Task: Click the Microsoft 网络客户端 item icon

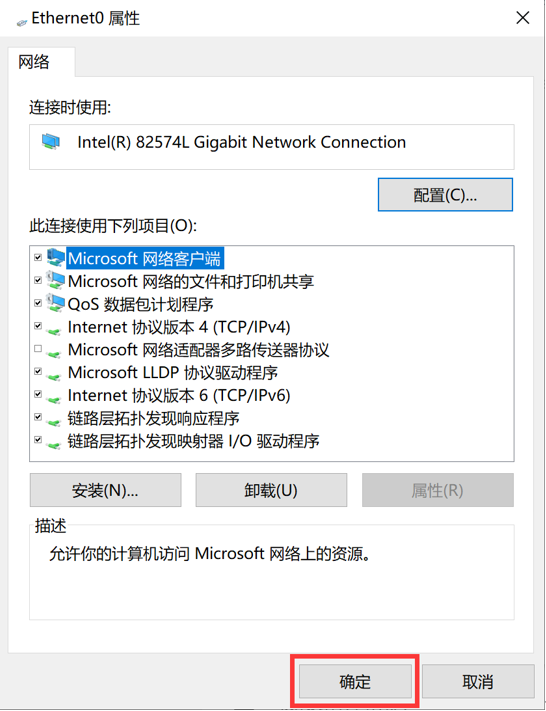Action: pos(55,258)
